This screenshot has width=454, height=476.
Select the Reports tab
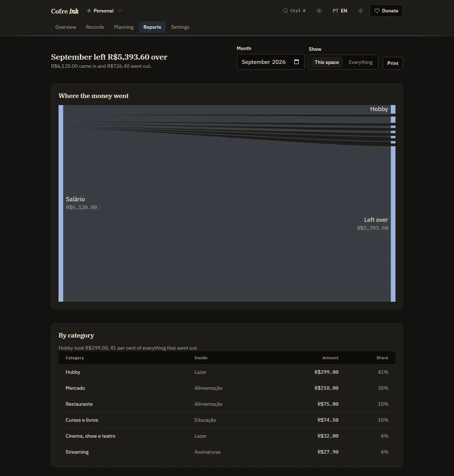[x=152, y=27]
